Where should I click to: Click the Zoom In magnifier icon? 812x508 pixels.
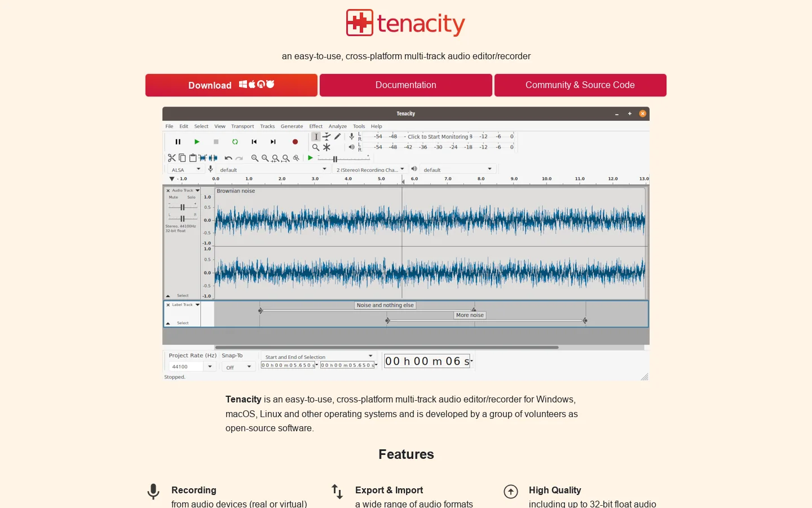pos(255,158)
